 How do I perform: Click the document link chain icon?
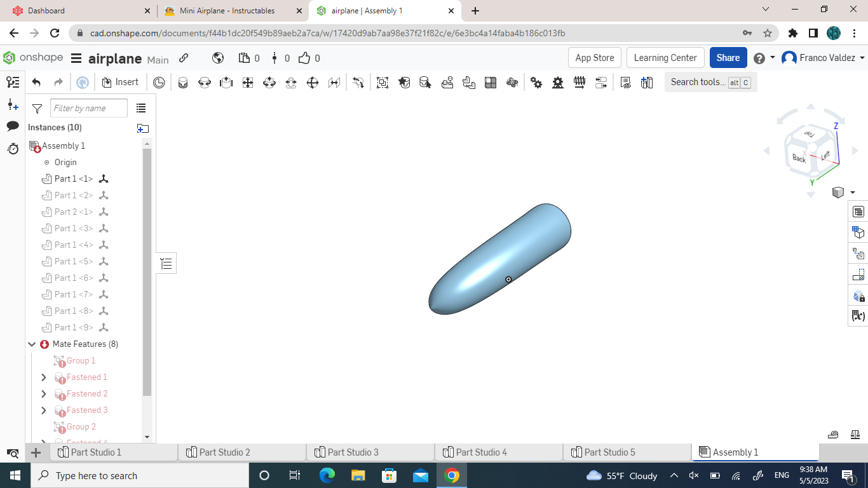tap(184, 58)
